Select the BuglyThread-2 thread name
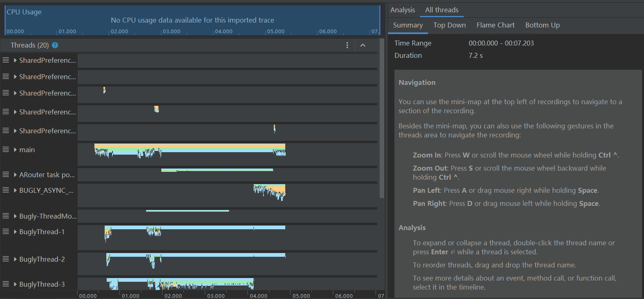This screenshot has width=644, height=299. (42, 259)
